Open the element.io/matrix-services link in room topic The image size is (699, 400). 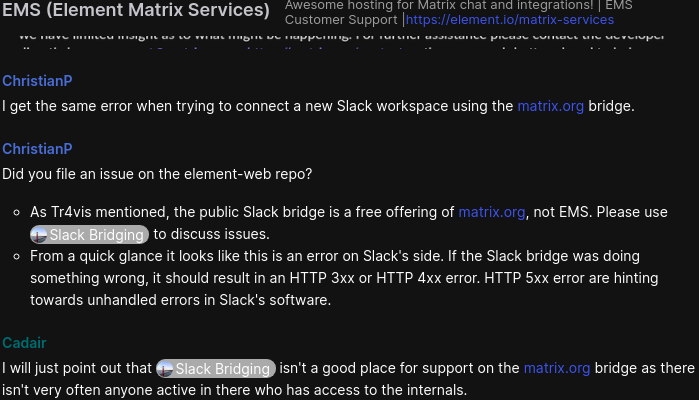510,20
